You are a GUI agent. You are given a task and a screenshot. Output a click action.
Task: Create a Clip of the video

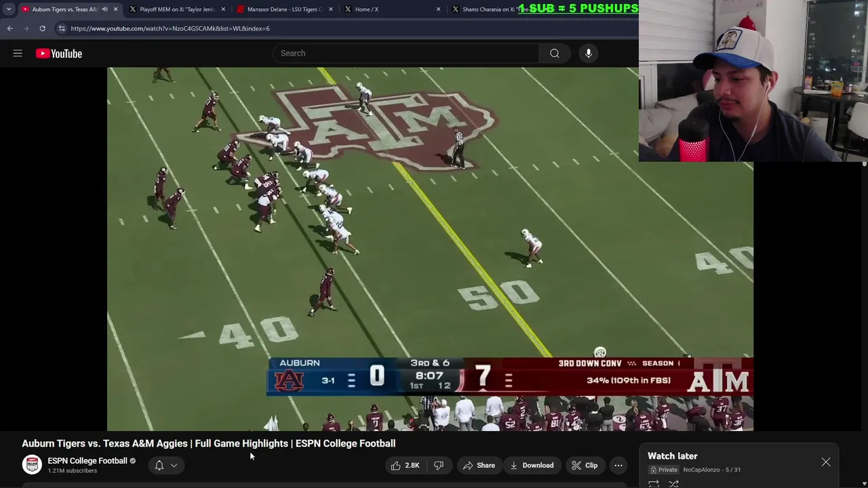(585, 466)
